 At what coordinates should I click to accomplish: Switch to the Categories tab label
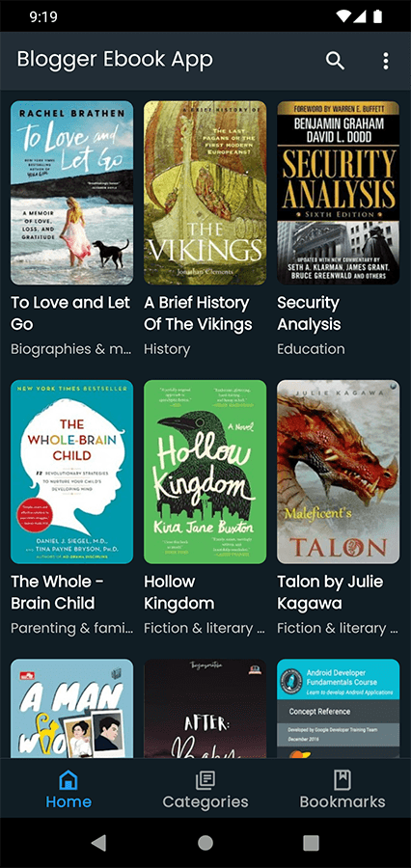click(205, 801)
